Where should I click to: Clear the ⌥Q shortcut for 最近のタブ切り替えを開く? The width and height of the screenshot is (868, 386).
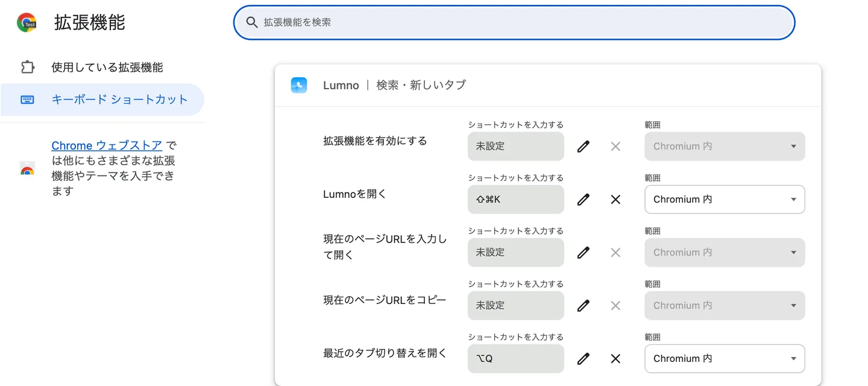[615, 359]
